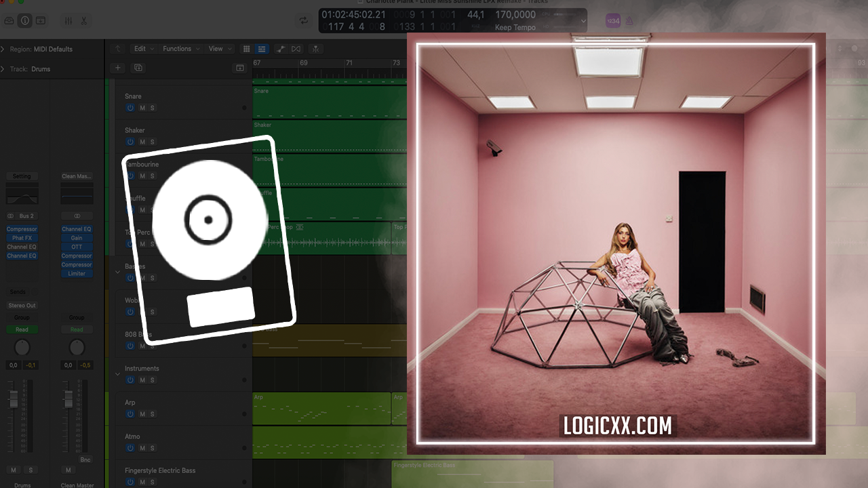
Task: Mute Drums channel strip with M button
Action: tap(13, 470)
